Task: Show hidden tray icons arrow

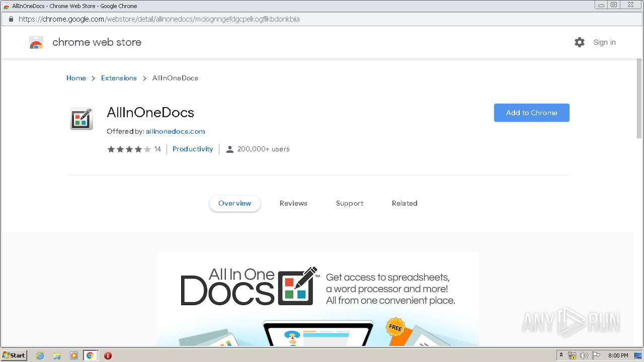Action: [x=561, y=355]
